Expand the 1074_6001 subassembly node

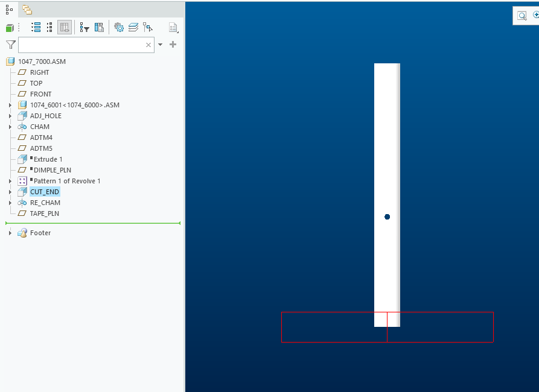[10, 104]
